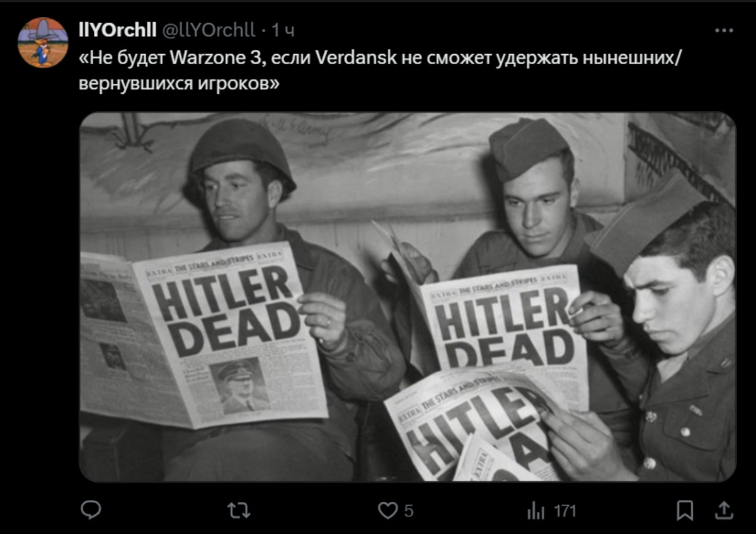Click the like count number 5
The width and height of the screenshot is (756, 534).
(409, 511)
